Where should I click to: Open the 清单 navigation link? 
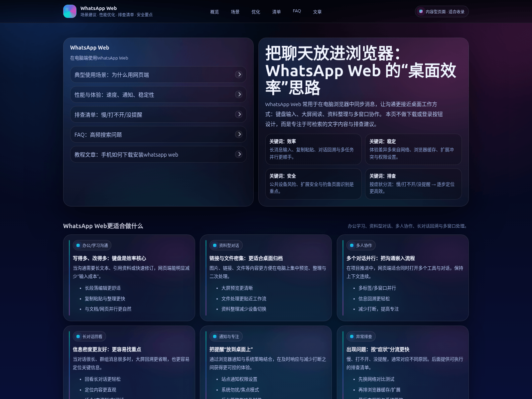click(276, 12)
